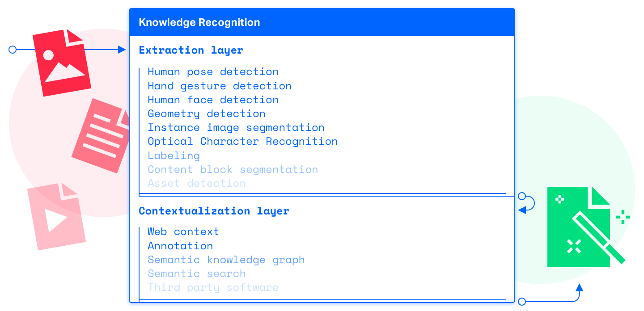Screen dimensions: 644x311
Task: Click the loop-back arrow beside Contextualization layer
Action: (x=526, y=203)
